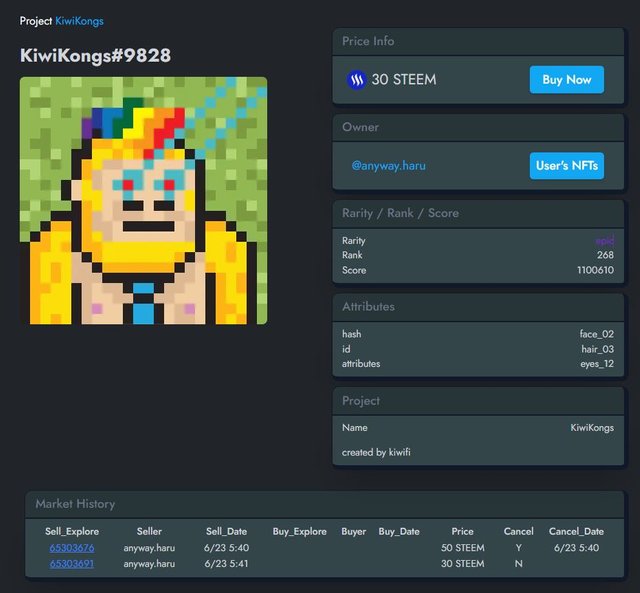Select the epic rarity value

click(604, 240)
